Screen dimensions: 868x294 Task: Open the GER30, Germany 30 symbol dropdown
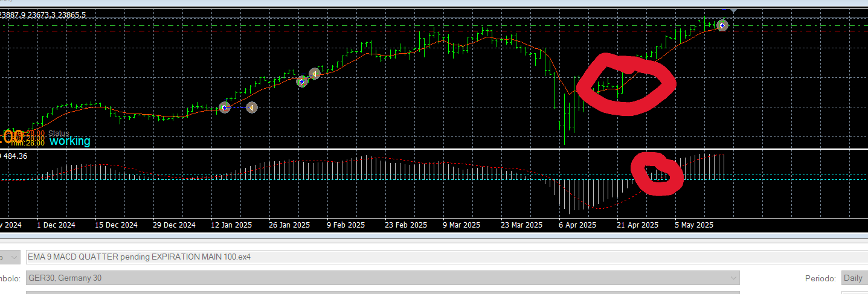tap(382, 278)
